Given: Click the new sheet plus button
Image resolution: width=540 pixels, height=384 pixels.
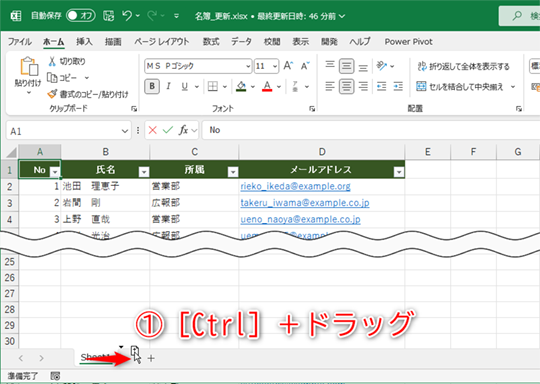Looking at the screenshot, I should [151, 358].
